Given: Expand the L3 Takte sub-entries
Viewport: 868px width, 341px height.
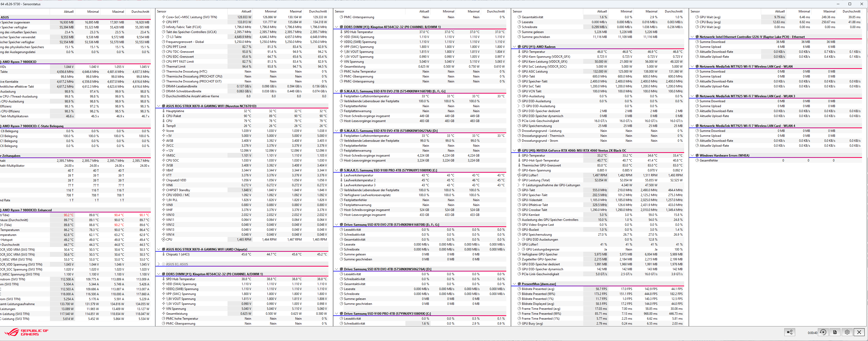Looking at the screenshot, I should (x=163, y=37).
